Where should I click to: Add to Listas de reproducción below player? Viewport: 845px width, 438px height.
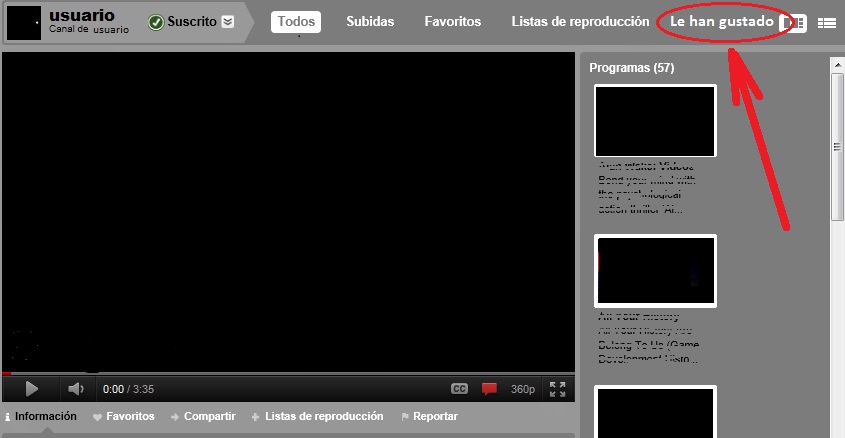click(317, 416)
